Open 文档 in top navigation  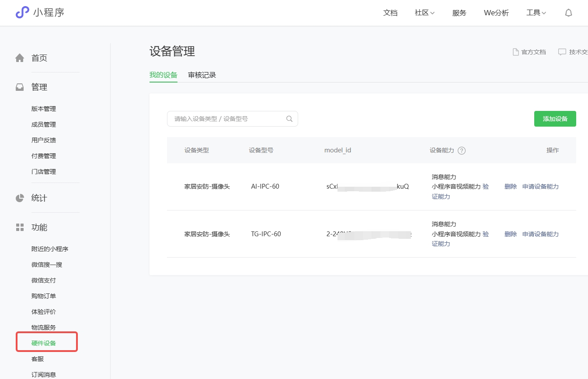pos(390,13)
